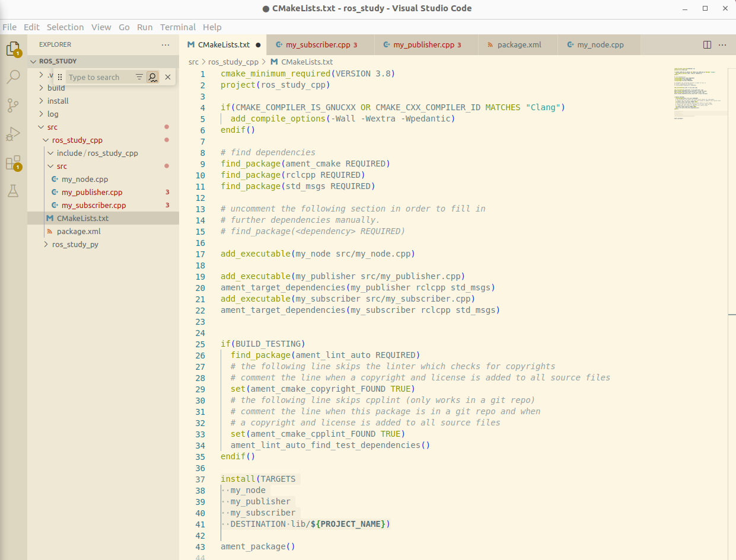The height and width of the screenshot is (560, 736).
Task: Switch to the my_subscriber.cpp tab
Action: tap(321, 44)
